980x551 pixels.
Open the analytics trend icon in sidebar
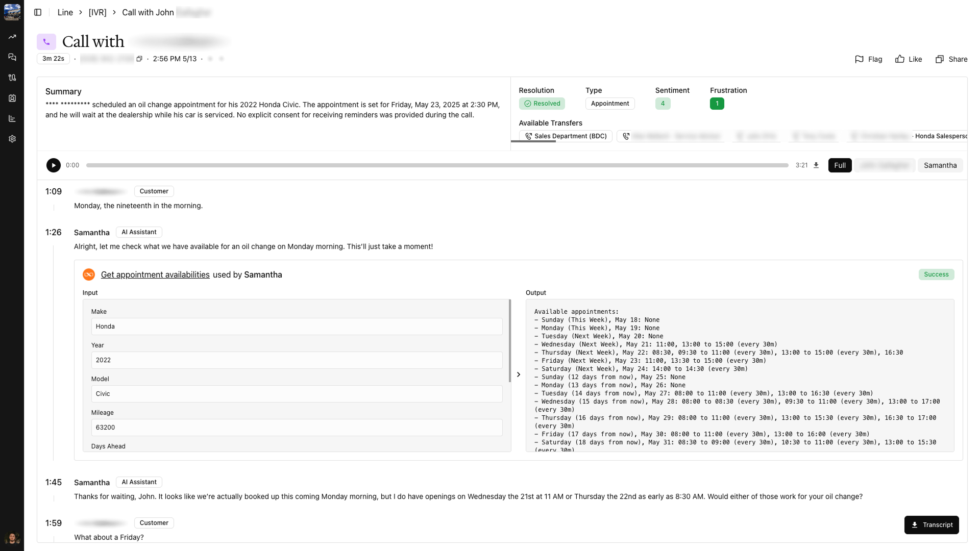pyautogui.click(x=12, y=37)
